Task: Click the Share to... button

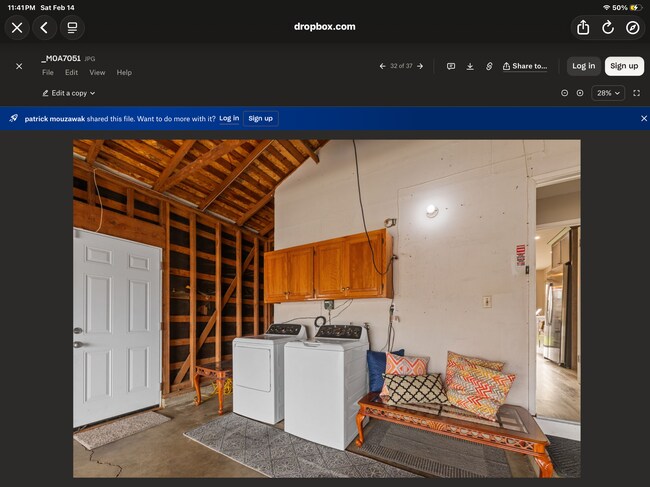Action: pos(525,66)
